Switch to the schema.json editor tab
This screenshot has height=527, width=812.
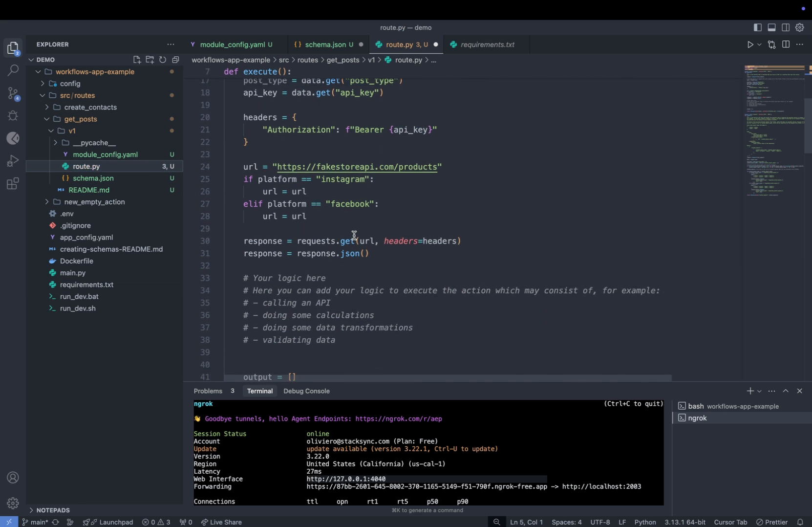[325, 44]
